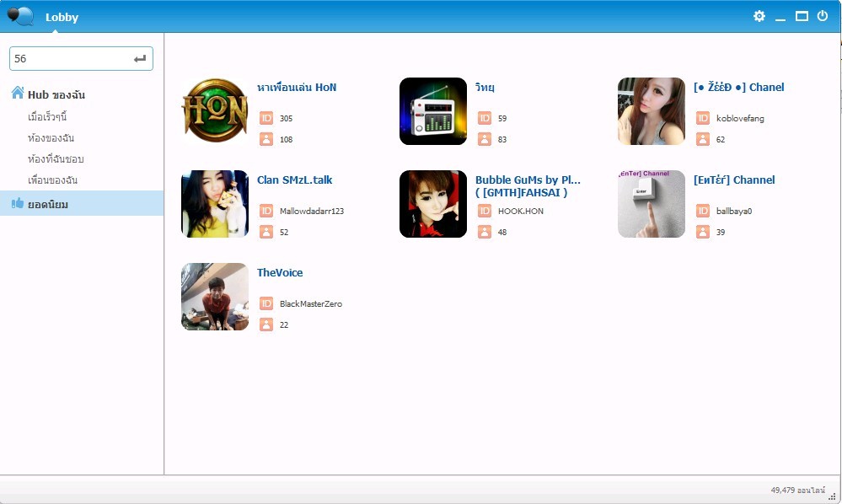Click the ID icon beside 305
The height and width of the screenshot is (504, 842).
tap(266, 118)
